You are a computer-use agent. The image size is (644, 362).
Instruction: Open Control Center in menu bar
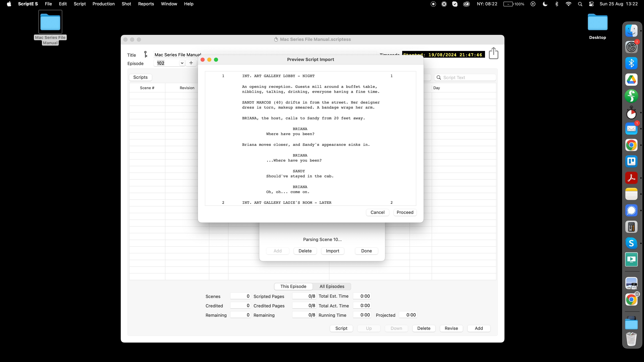click(591, 4)
